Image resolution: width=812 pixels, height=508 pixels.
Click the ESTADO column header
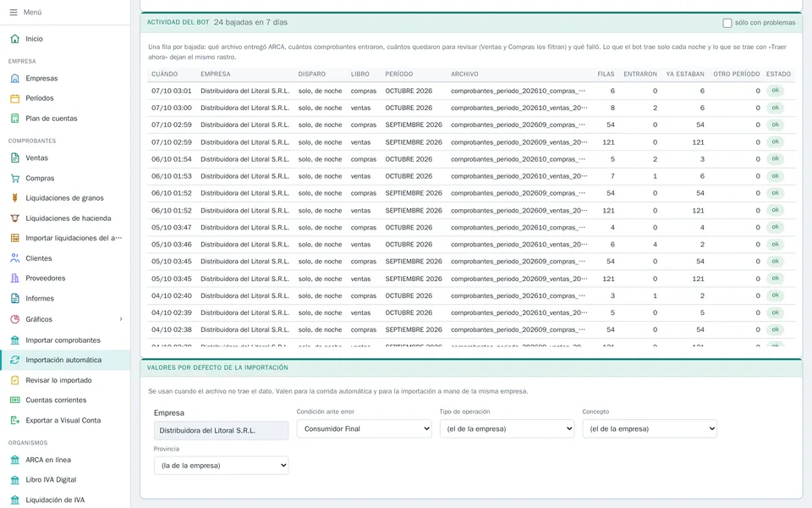click(778, 75)
